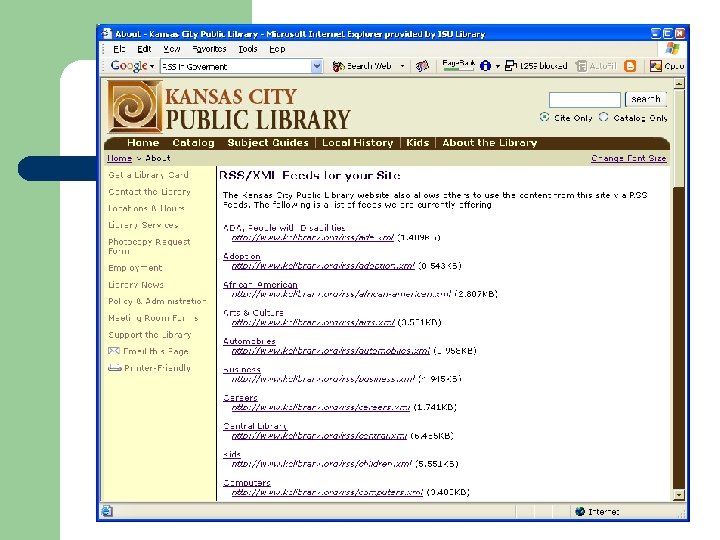Open the Tools menu
Viewport: 720px width, 540px height.
point(248,49)
